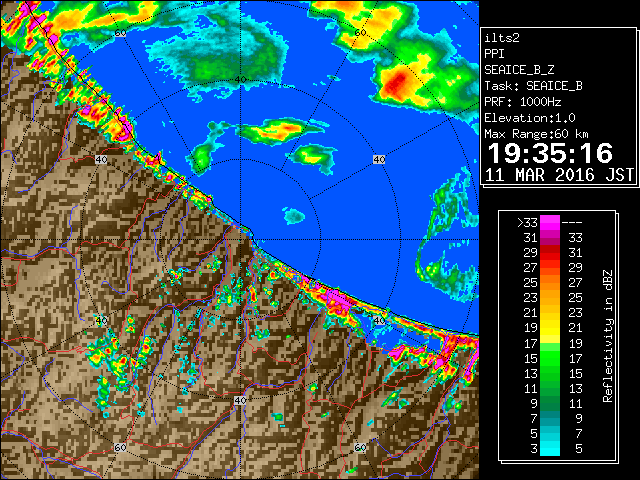
Task: Select the 'PPI' scan type label
Action: point(494,54)
